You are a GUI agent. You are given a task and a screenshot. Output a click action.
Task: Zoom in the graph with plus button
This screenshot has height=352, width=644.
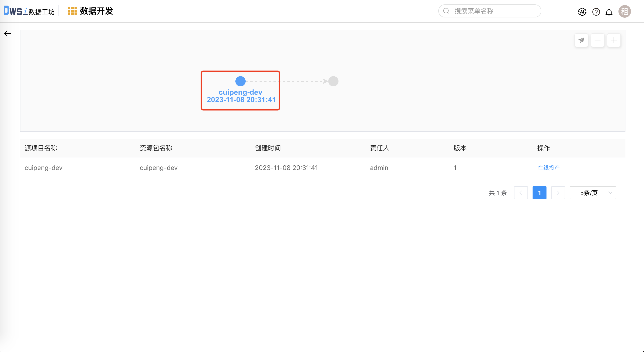point(614,40)
